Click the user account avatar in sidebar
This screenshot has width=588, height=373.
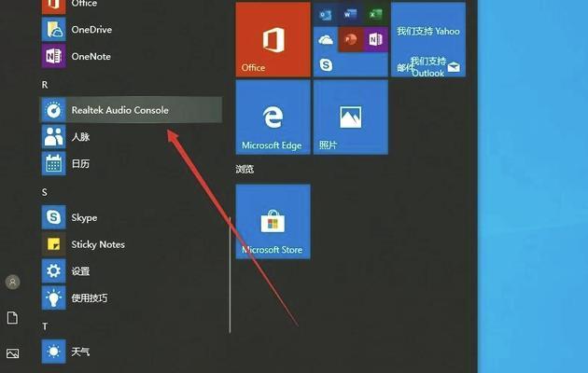pyautogui.click(x=12, y=282)
